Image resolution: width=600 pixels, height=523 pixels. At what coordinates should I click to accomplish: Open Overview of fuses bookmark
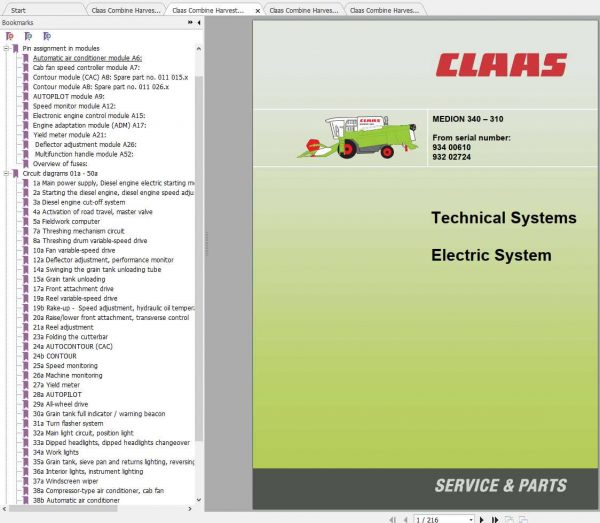(60, 164)
